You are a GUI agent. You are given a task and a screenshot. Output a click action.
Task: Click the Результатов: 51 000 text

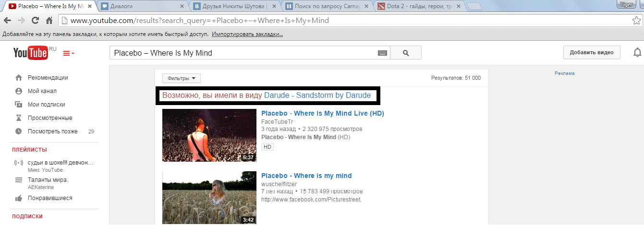point(456,78)
